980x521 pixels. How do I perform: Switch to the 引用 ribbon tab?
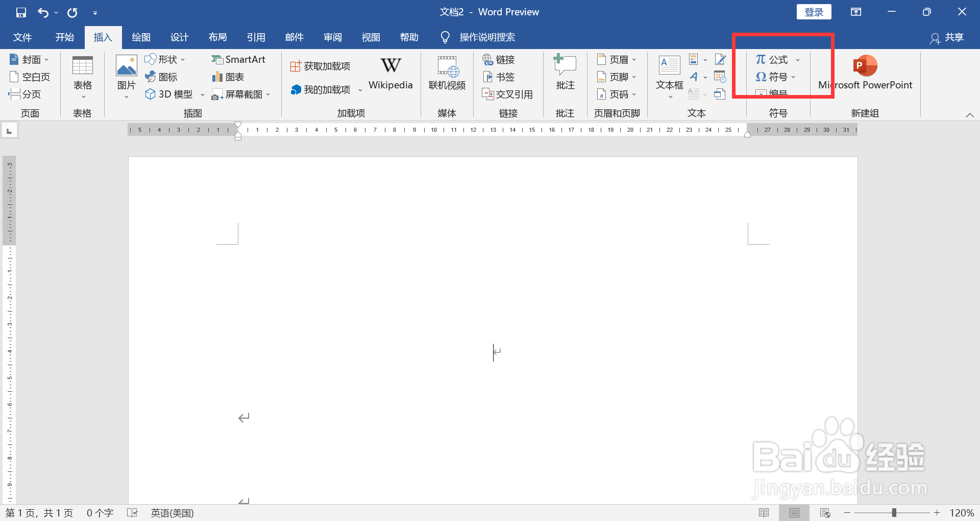coord(257,37)
